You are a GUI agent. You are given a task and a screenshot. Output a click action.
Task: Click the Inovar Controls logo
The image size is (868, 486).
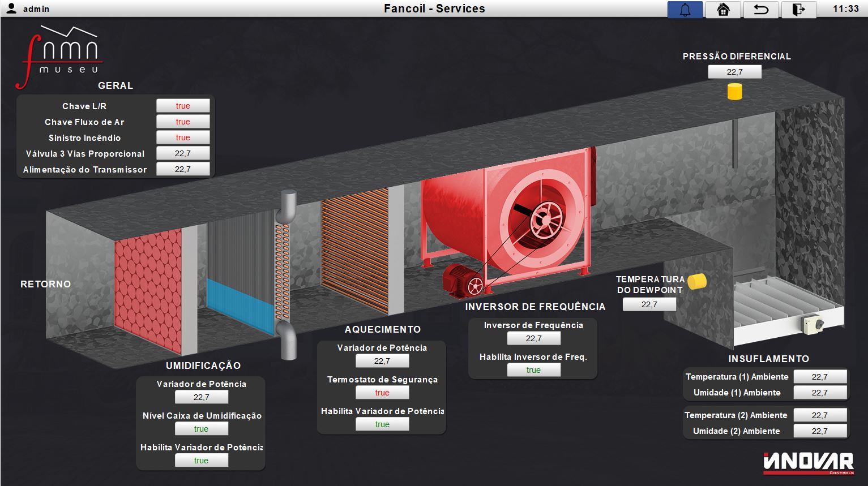pyautogui.click(x=809, y=463)
